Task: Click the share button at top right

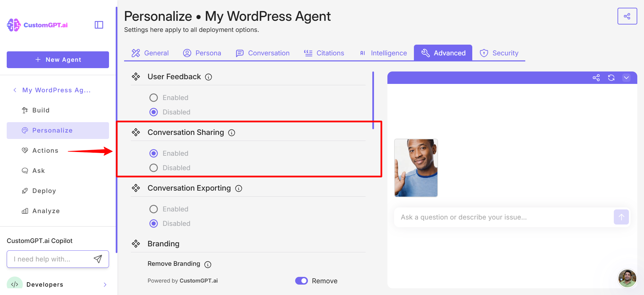Action: pyautogui.click(x=627, y=16)
